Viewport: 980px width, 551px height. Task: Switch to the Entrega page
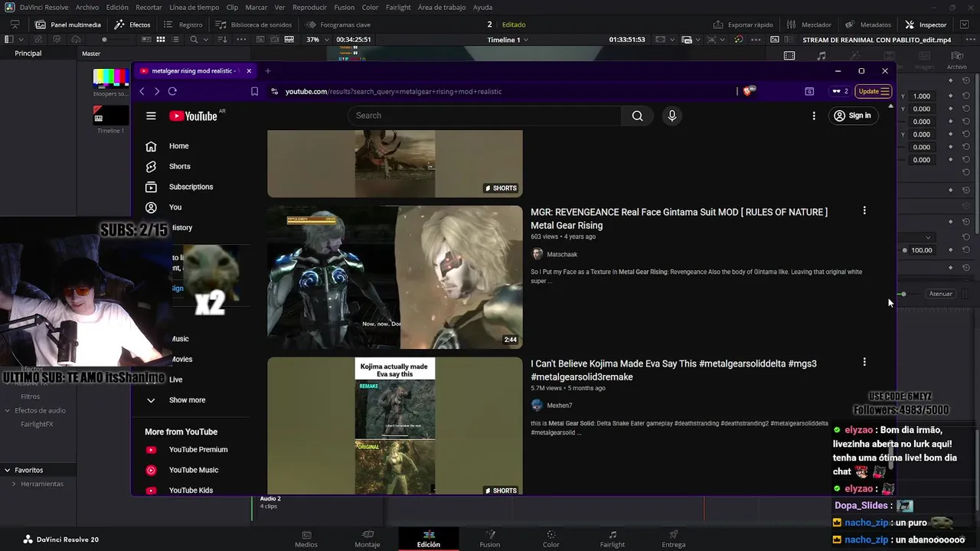point(674,539)
